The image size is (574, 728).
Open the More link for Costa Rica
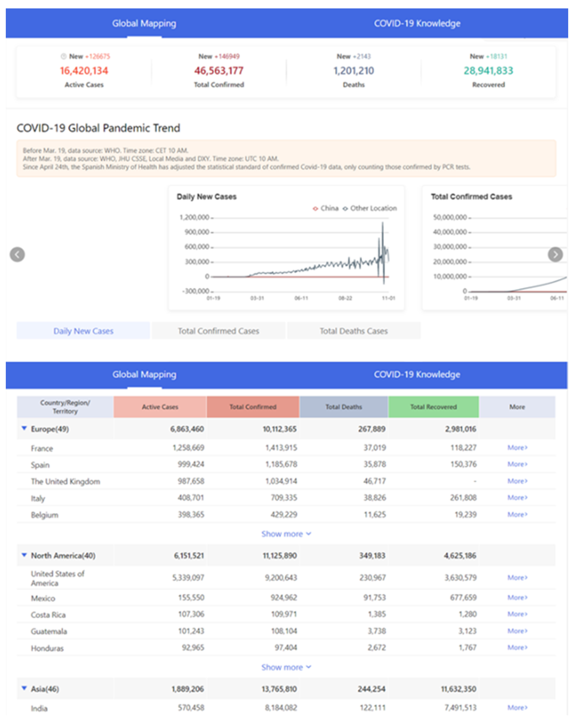pyautogui.click(x=517, y=614)
